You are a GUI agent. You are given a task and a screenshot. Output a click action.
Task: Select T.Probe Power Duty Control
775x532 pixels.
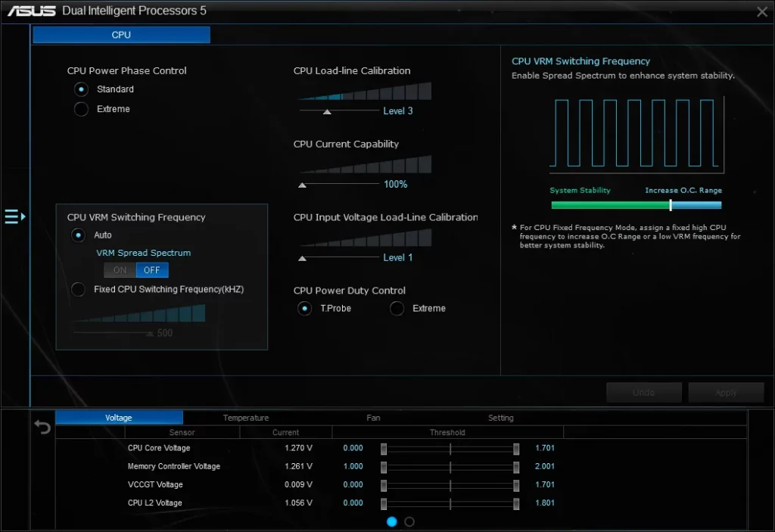(x=304, y=309)
